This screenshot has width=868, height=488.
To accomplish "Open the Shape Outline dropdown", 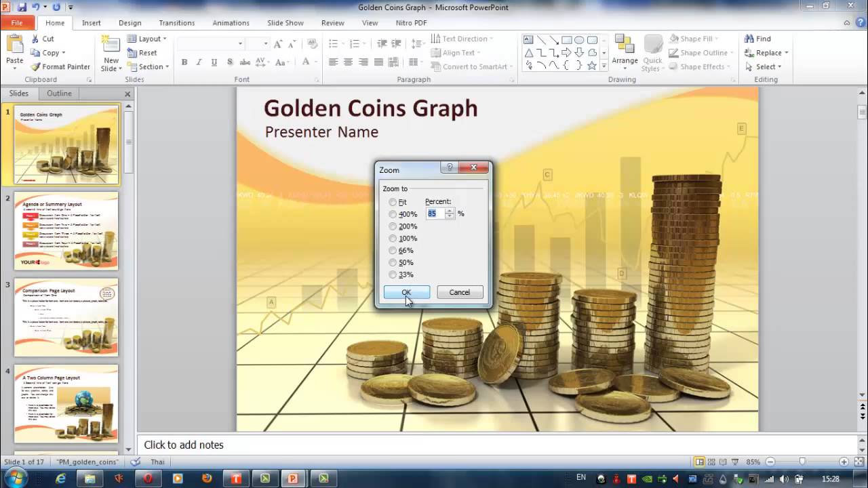I will click(x=702, y=53).
